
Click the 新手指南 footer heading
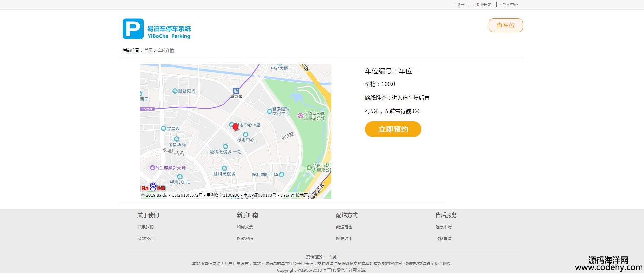coord(247,215)
